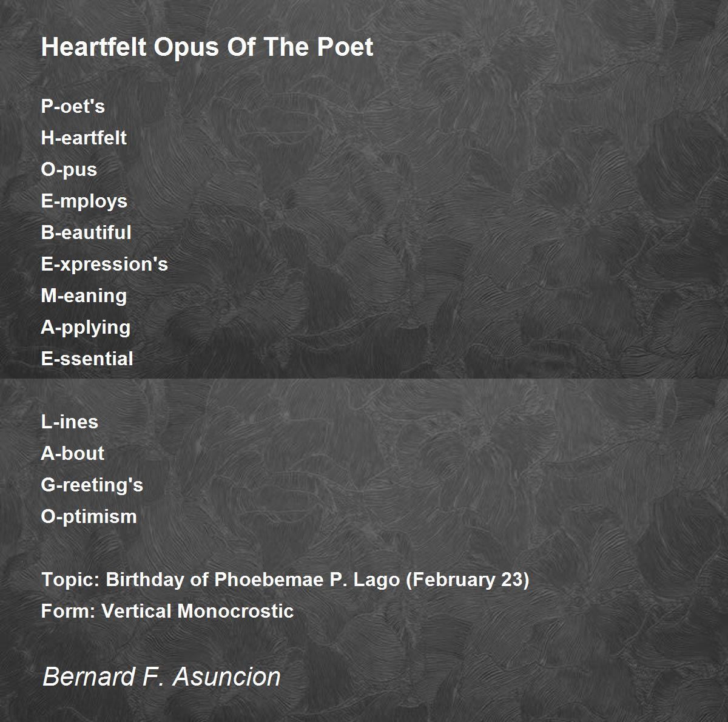
Task: Click the Topic: Birthday of Phoebemae line
Action: [285, 579]
